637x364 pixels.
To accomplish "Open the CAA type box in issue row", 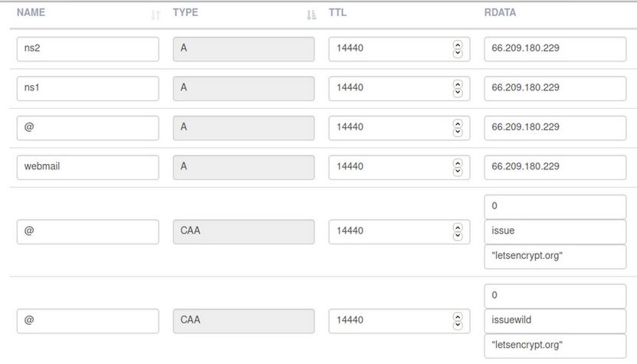I will [244, 231].
